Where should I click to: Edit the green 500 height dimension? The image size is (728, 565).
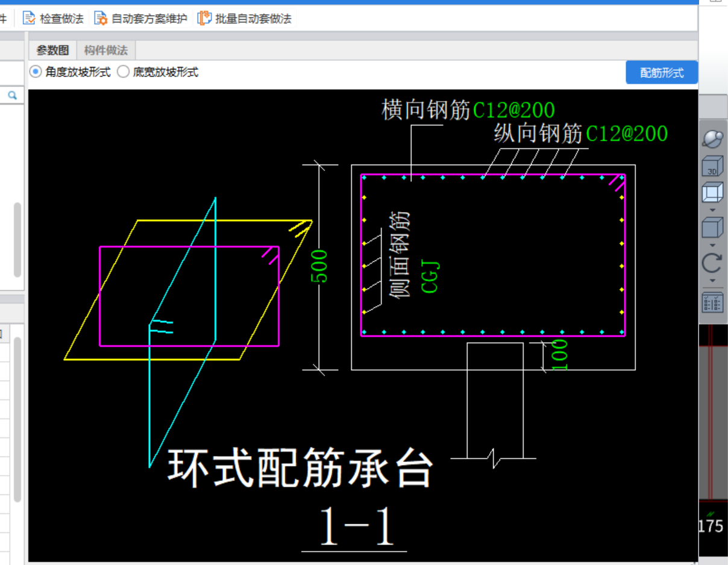pyautogui.click(x=319, y=266)
